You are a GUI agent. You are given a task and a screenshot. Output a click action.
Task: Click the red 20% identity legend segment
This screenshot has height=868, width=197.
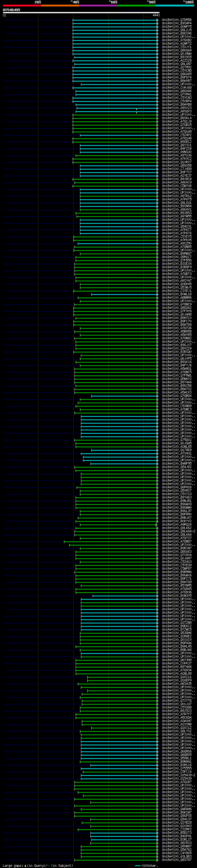pos(22,6)
